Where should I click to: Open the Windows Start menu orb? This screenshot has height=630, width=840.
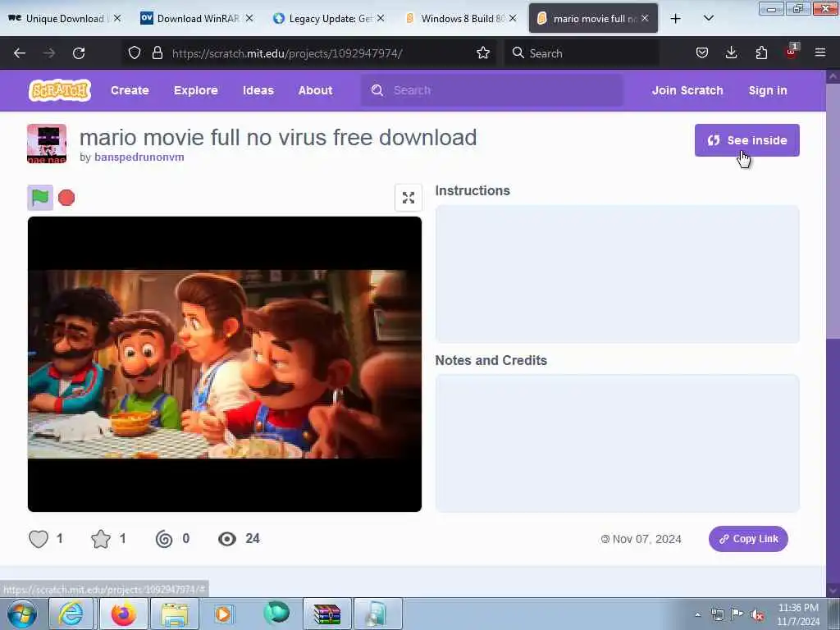coord(22,614)
